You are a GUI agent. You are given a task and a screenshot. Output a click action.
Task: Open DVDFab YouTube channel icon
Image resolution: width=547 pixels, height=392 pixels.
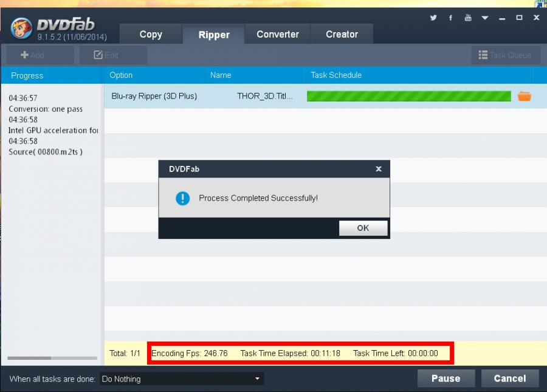click(468, 18)
